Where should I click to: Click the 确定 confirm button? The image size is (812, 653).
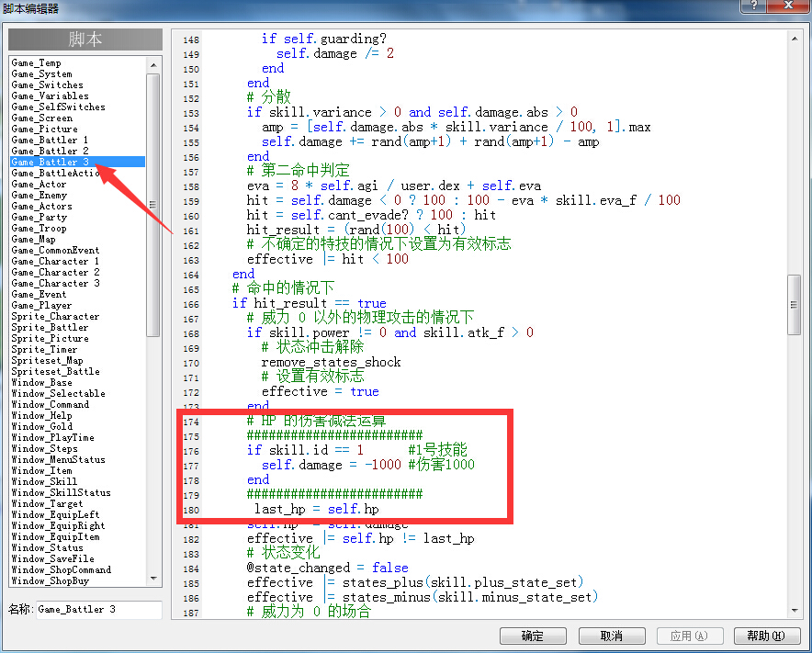pos(533,636)
